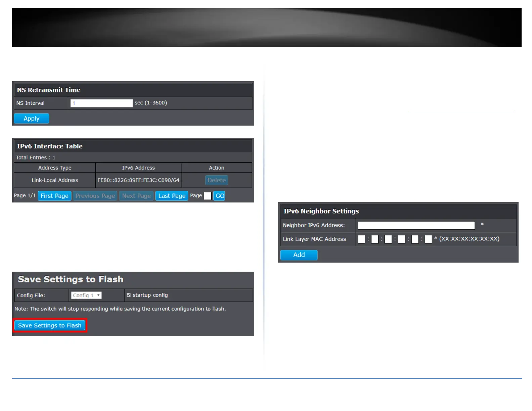Click the fourth MAC address octet box

[x=402, y=239]
